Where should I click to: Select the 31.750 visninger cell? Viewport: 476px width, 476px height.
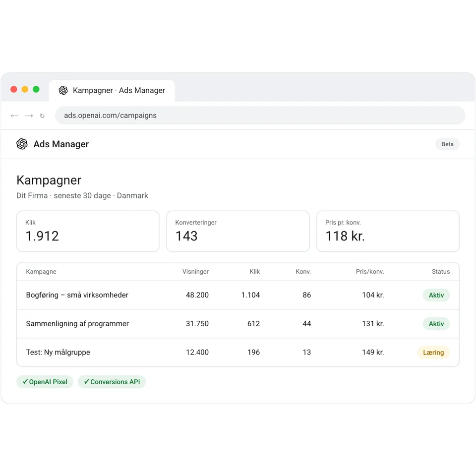[x=197, y=324]
